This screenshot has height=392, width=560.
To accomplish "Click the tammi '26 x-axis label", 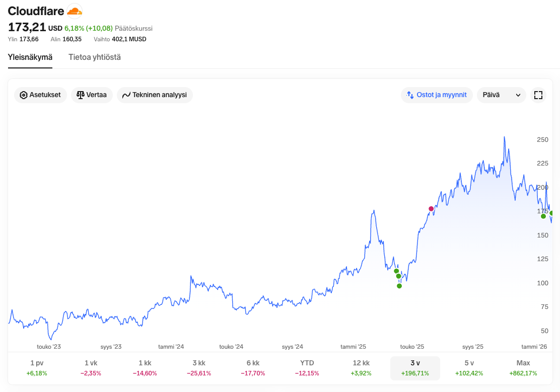I will [534, 347].
